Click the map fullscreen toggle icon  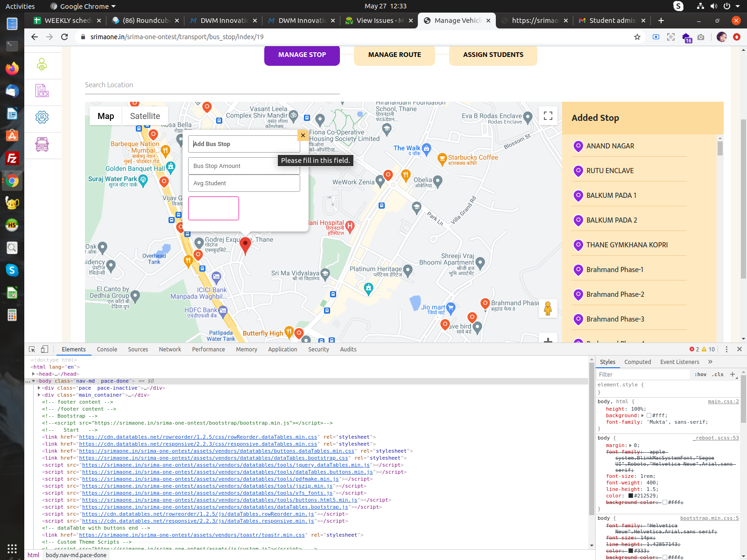point(548,116)
